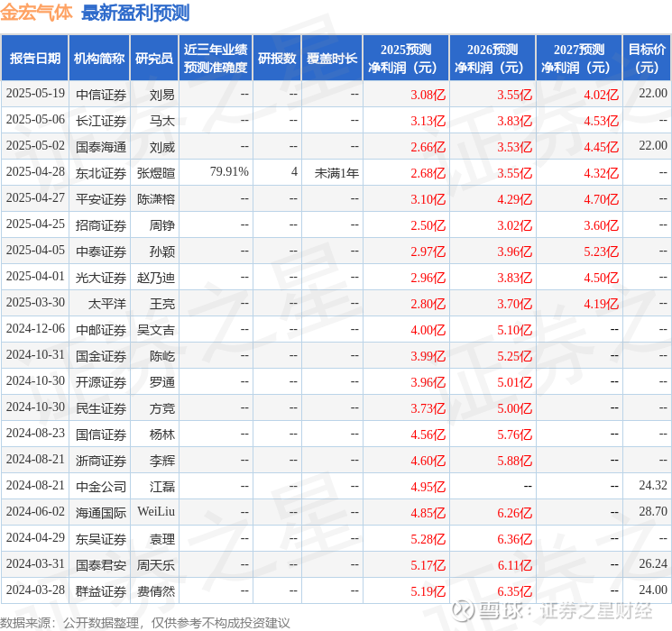Click the 中金公司 institution cell
This screenshot has height=631, width=672.
coord(101,487)
